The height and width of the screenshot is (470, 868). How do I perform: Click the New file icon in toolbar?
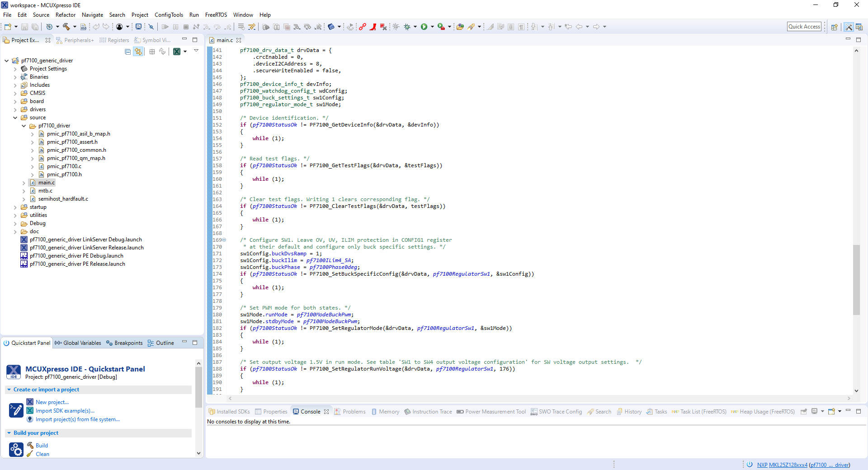8,27
